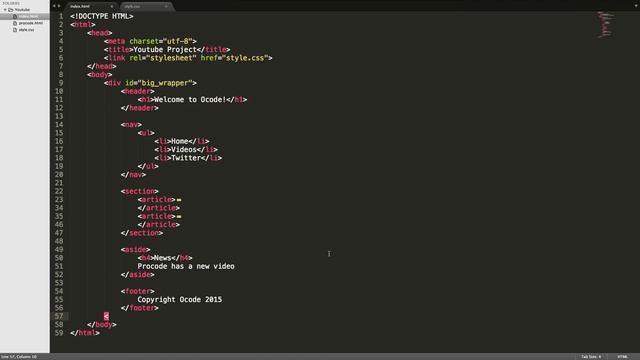Click line number 57 in the gutter
This screenshot has height=360, width=640.
pos(59,316)
